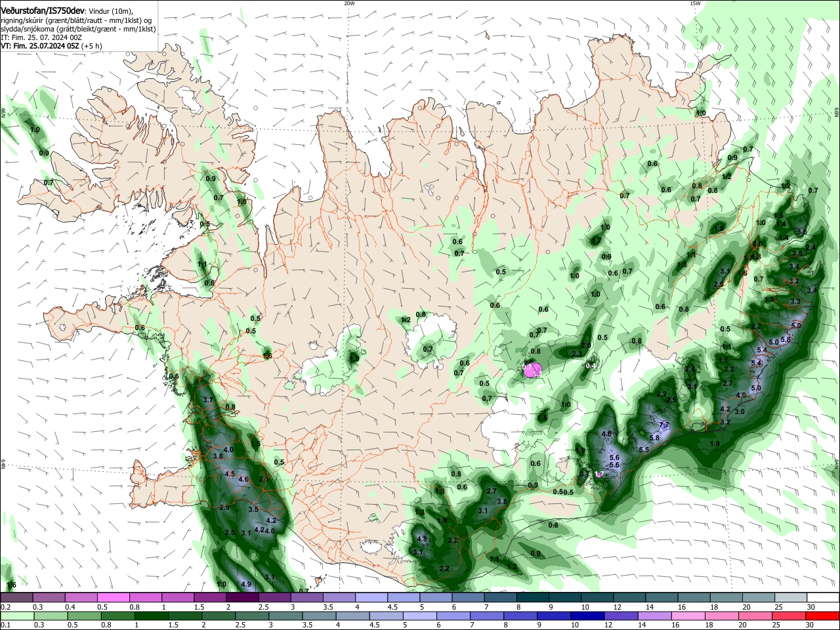
Task: Click the red swatch ending the lower legend bar
Action: click(823, 616)
